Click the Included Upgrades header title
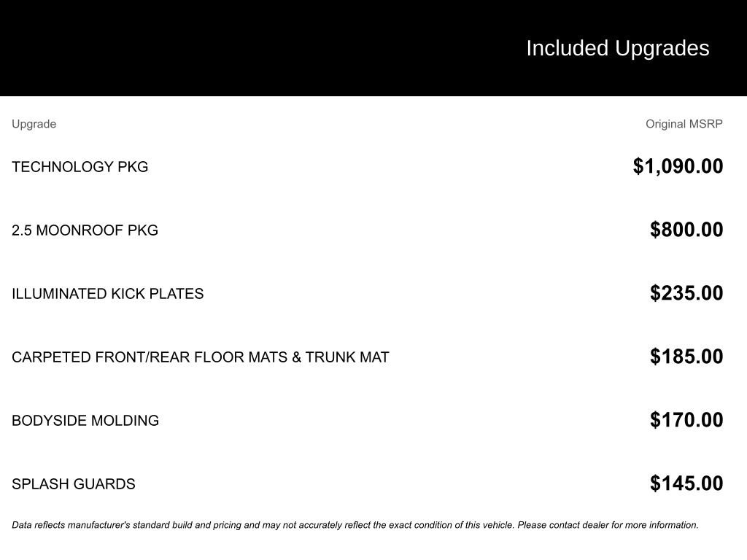 click(617, 49)
